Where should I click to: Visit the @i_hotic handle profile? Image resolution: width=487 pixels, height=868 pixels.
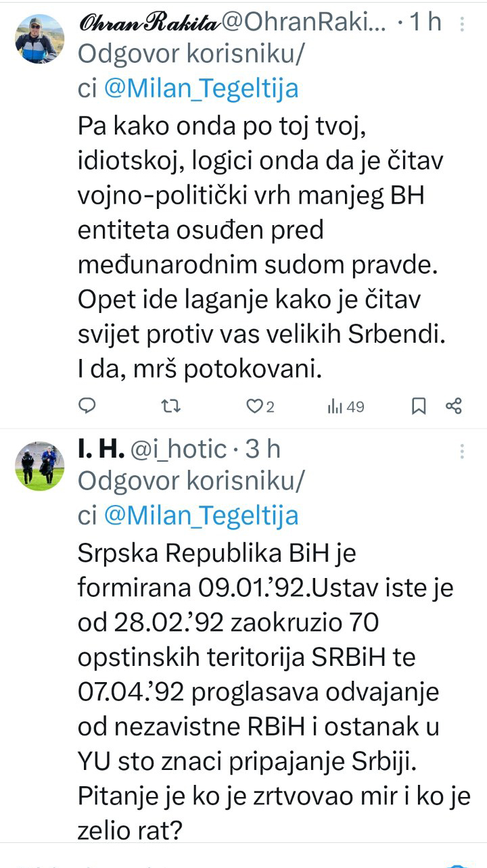coord(180,449)
